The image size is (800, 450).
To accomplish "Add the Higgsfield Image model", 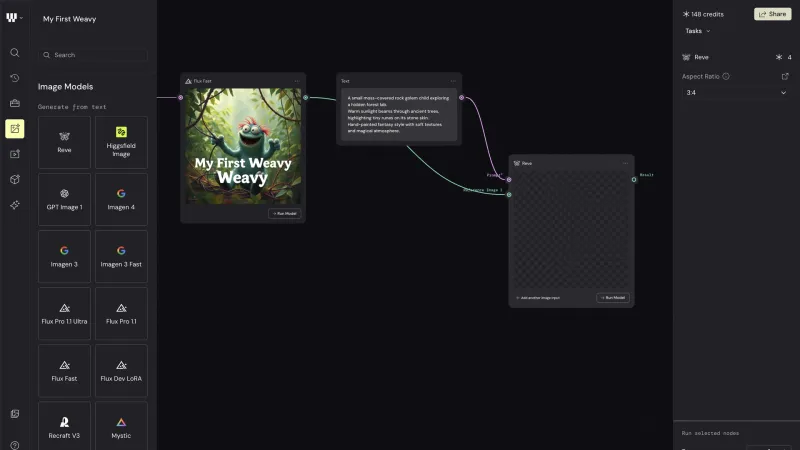I will click(x=121, y=142).
